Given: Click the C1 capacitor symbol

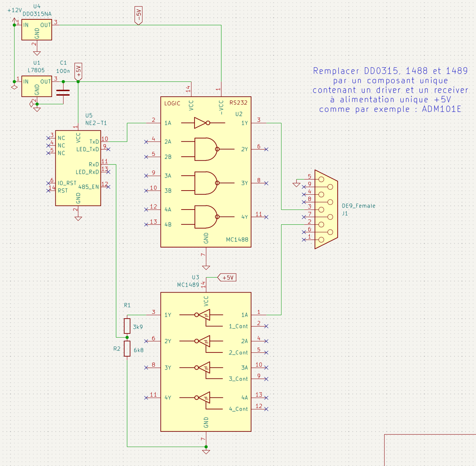Looking at the screenshot, I should coord(63,92).
